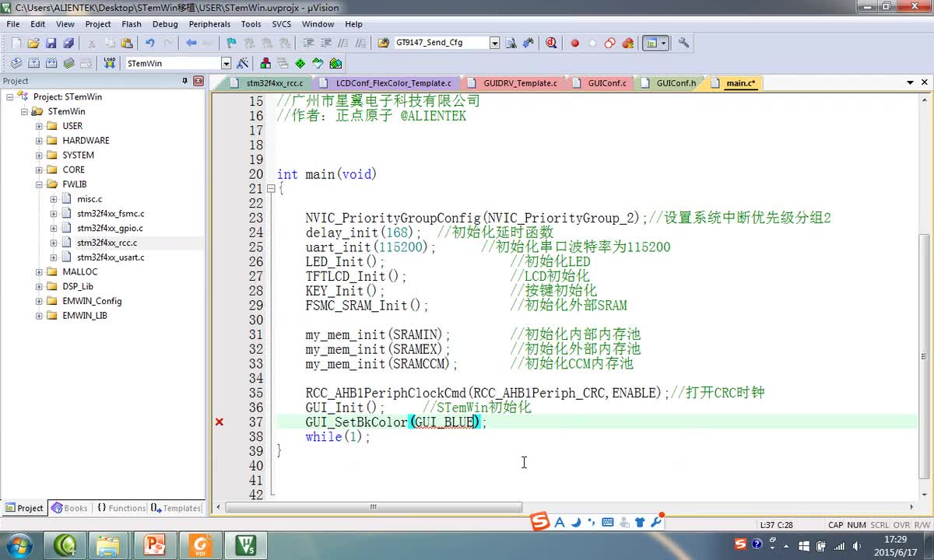Save the current file with the Save icon
The image size is (934, 560).
click(51, 43)
